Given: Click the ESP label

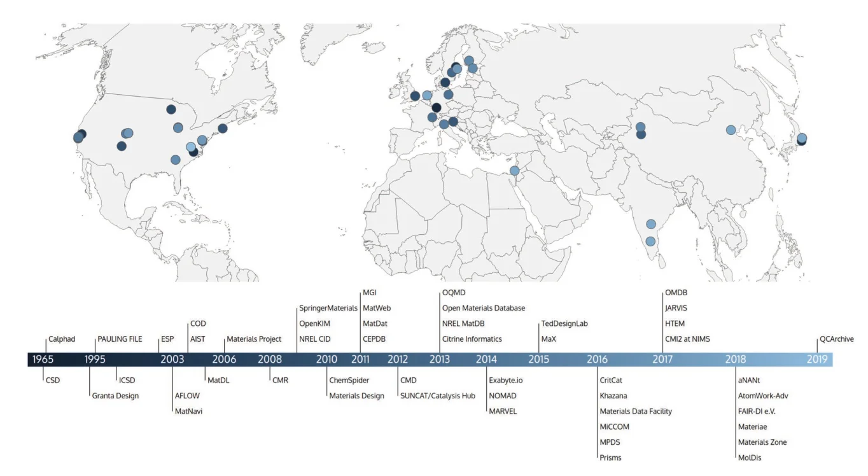Looking at the screenshot, I should click(167, 339).
